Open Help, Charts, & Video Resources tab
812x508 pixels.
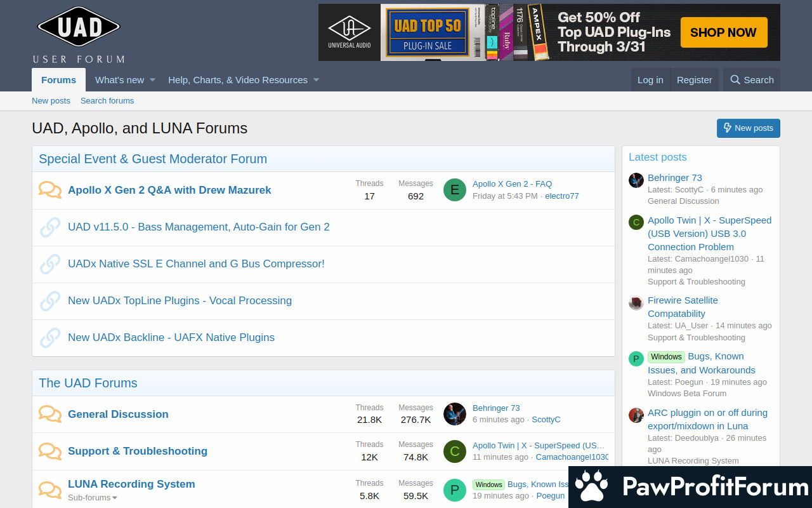[x=238, y=80]
